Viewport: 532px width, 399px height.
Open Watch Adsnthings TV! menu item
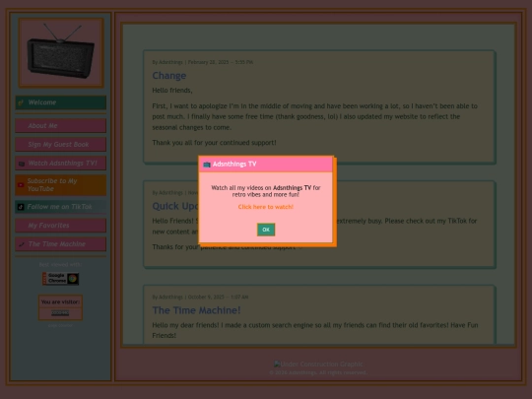click(61, 164)
